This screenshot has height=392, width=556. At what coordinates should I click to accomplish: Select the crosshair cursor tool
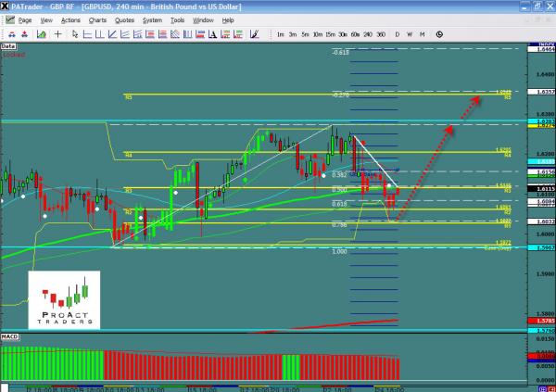tap(59, 34)
